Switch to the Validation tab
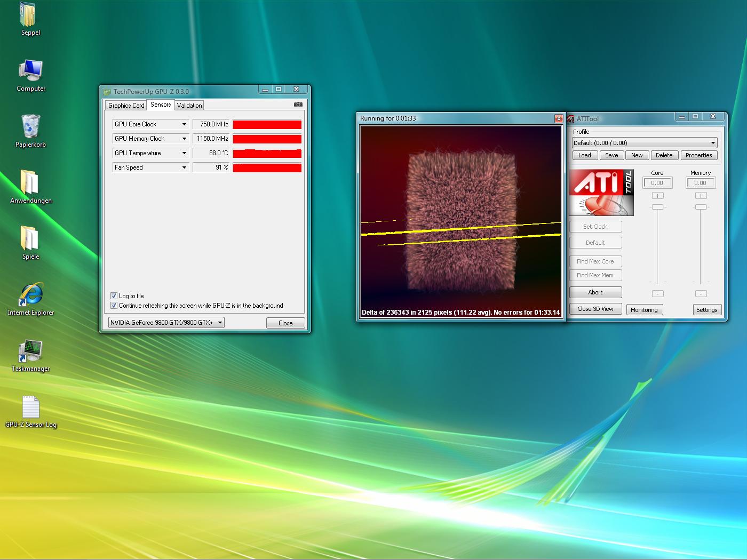This screenshot has height=560, width=747. pyautogui.click(x=189, y=106)
